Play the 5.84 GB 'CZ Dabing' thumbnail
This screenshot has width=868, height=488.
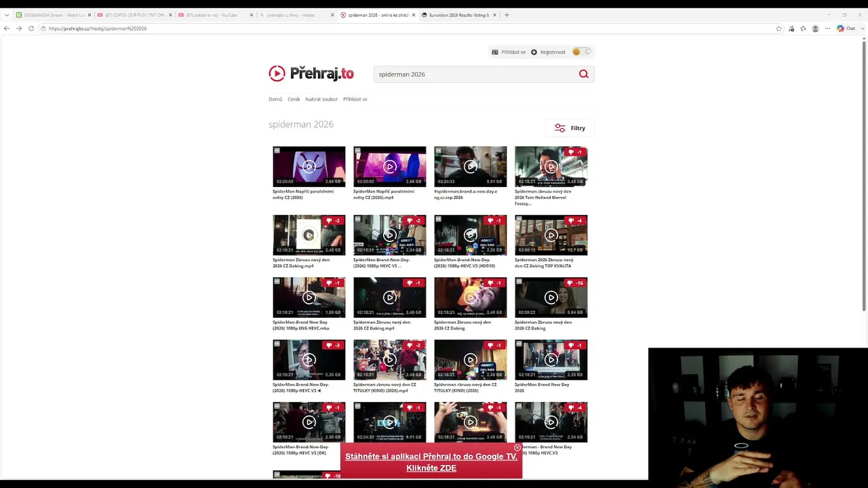click(551, 298)
